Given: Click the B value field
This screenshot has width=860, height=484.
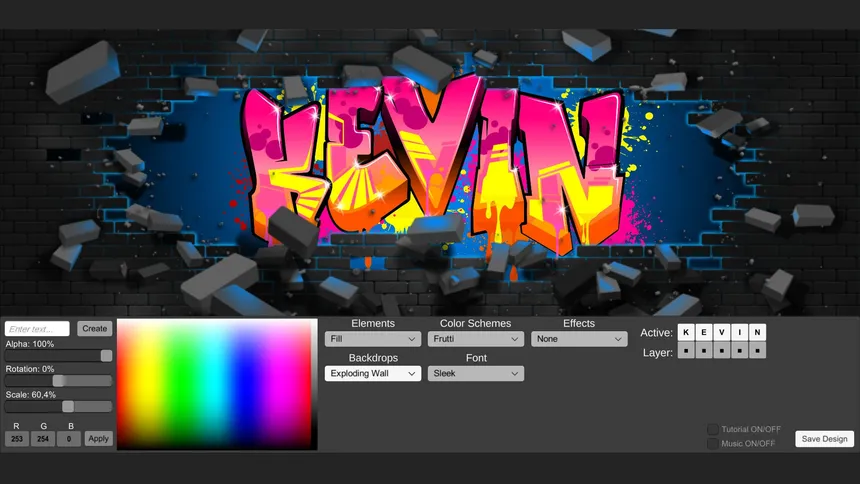Looking at the screenshot, I should click(x=69, y=438).
